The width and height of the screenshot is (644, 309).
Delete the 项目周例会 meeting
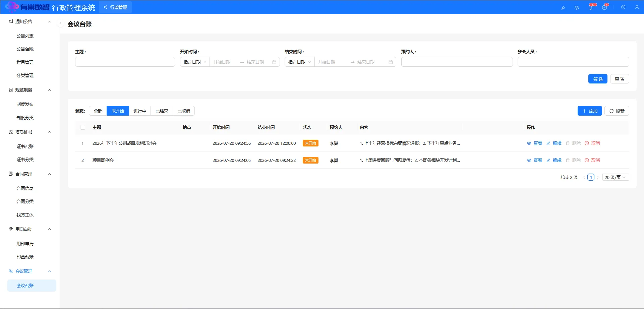(573, 160)
